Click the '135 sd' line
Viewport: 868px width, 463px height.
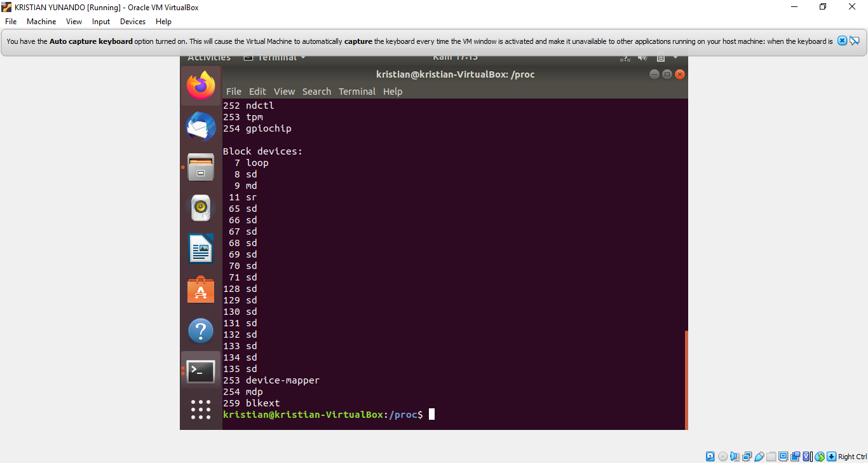[x=240, y=369]
